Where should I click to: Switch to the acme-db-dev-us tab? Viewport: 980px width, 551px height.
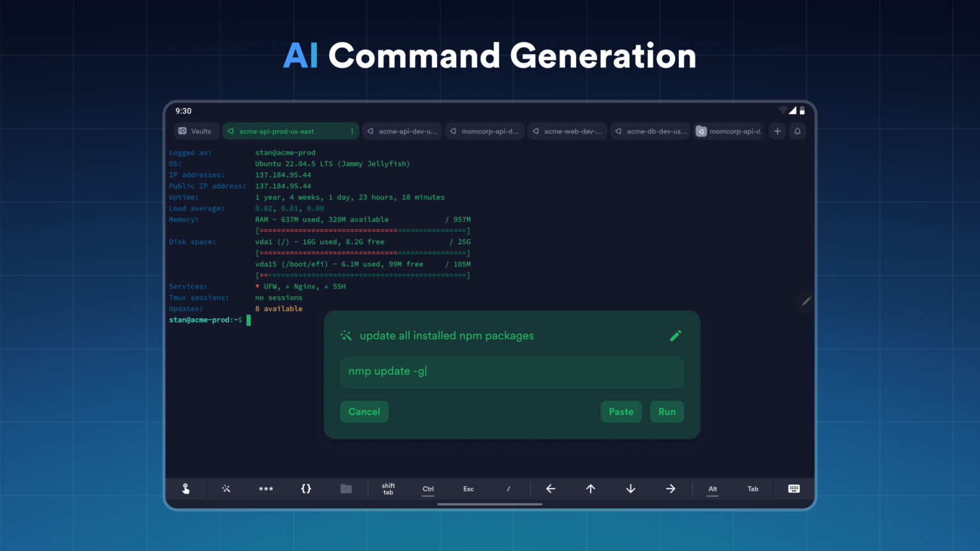(650, 131)
